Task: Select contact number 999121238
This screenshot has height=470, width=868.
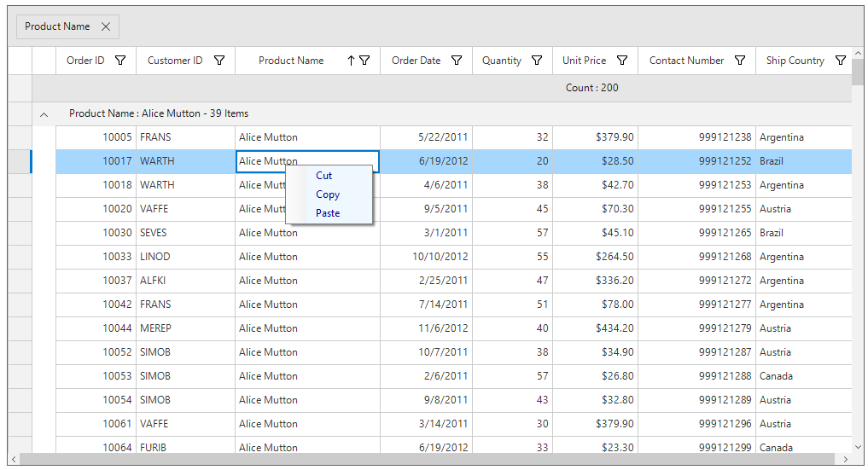Action: coord(696,137)
